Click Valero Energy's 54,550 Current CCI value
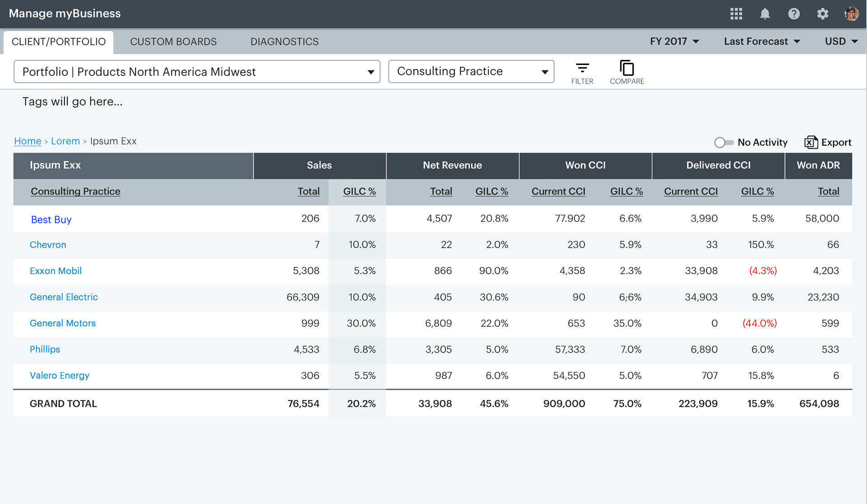This screenshot has height=504, width=867. (x=569, y=376)
